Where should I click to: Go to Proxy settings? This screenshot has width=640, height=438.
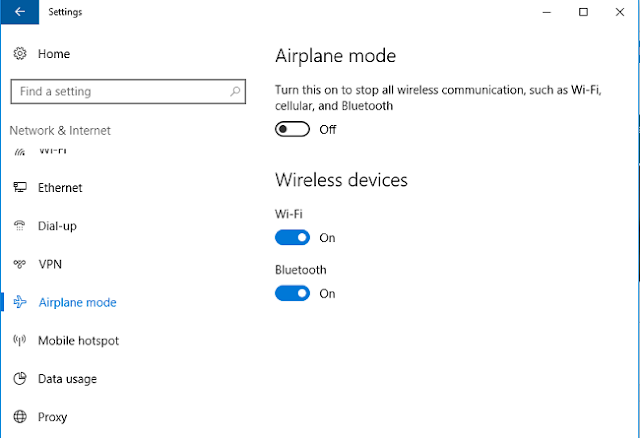pyautogui.click(x=52, y=417)
